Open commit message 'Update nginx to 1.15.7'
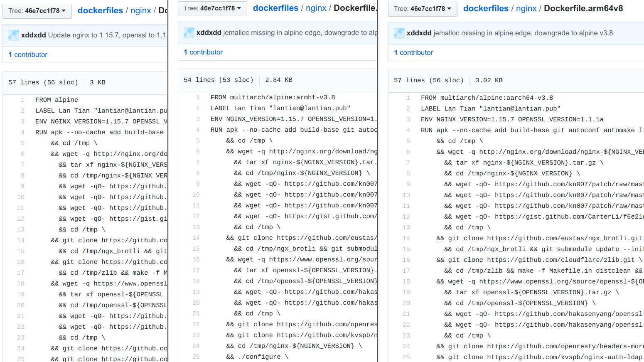Viewport: 644px width, 362px height. tap(108, 35)
